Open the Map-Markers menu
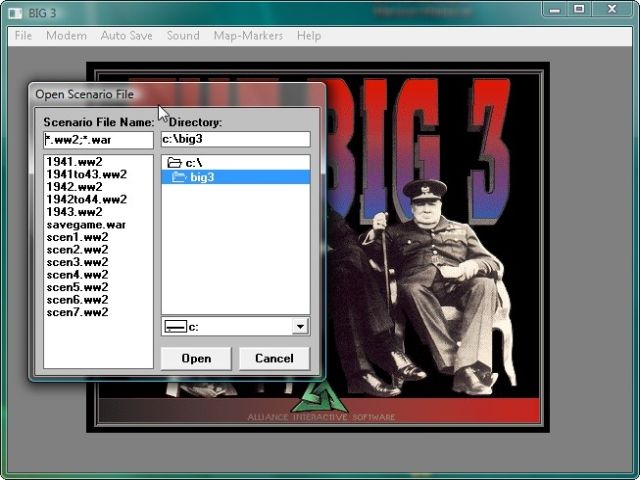The image size is (640, 480). pyautogui.click(x=248, y=35)
